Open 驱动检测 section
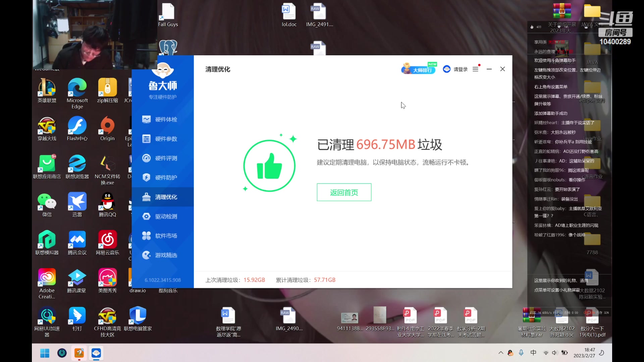 click(163, 217)
